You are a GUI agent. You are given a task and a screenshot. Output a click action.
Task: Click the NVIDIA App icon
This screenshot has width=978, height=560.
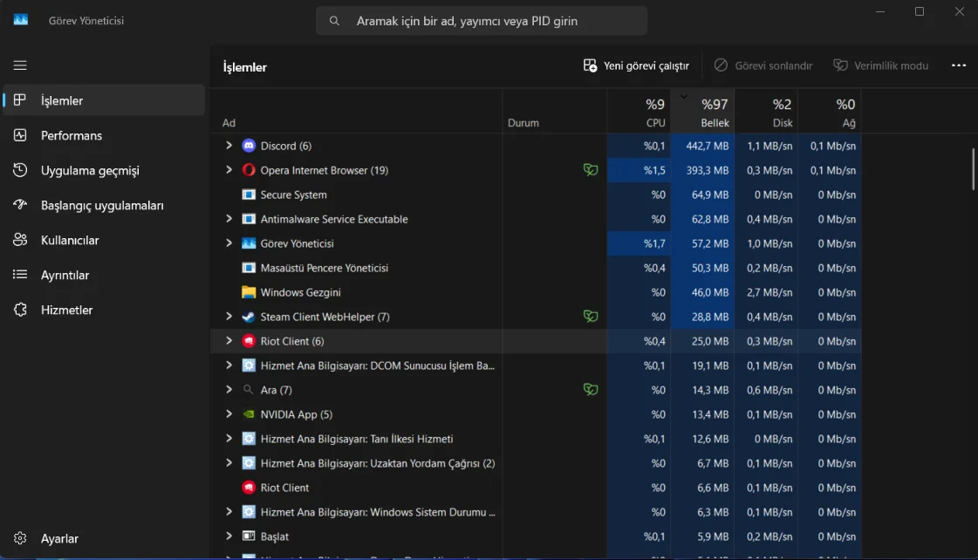click(249, 414)
